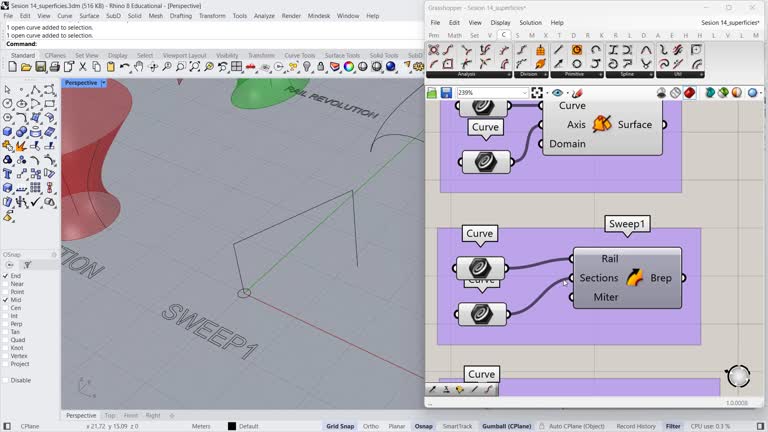This screenshot has width=768, height=432.
Task: Click the Save icon in Rhino toolbar
Action: click(40, 67)
